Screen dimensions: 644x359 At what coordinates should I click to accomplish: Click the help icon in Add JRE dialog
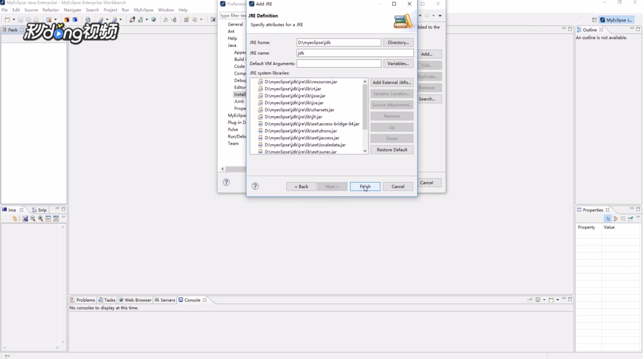point(255,186)
